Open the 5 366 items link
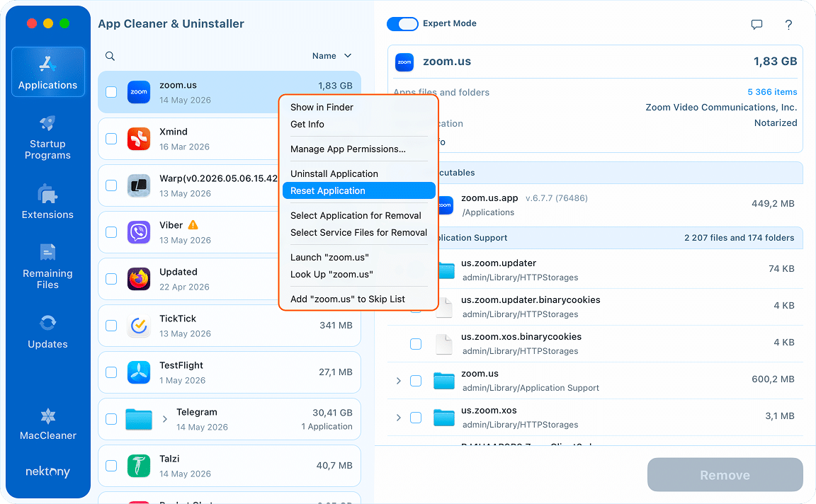816x504 pixels. [772, 92]
